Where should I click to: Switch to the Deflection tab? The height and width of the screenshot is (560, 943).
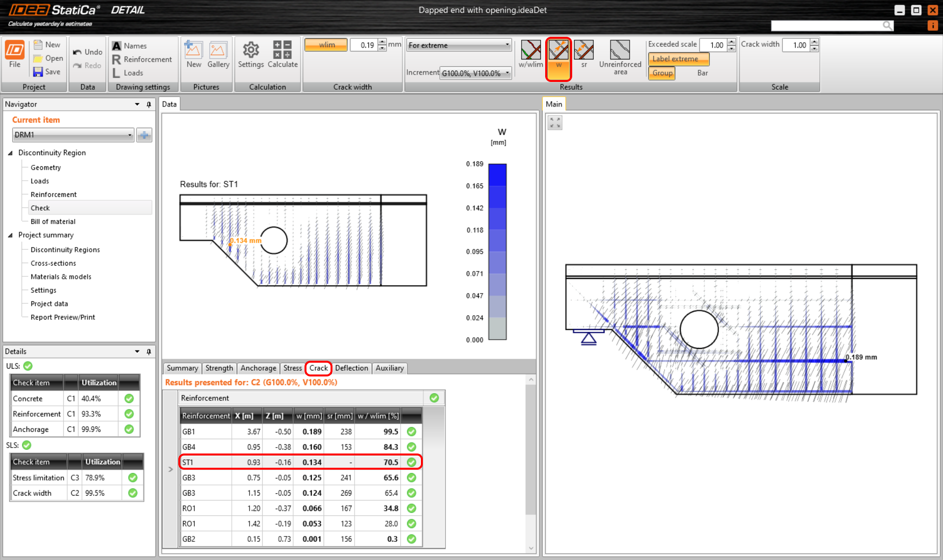click(x=351, y=368)
